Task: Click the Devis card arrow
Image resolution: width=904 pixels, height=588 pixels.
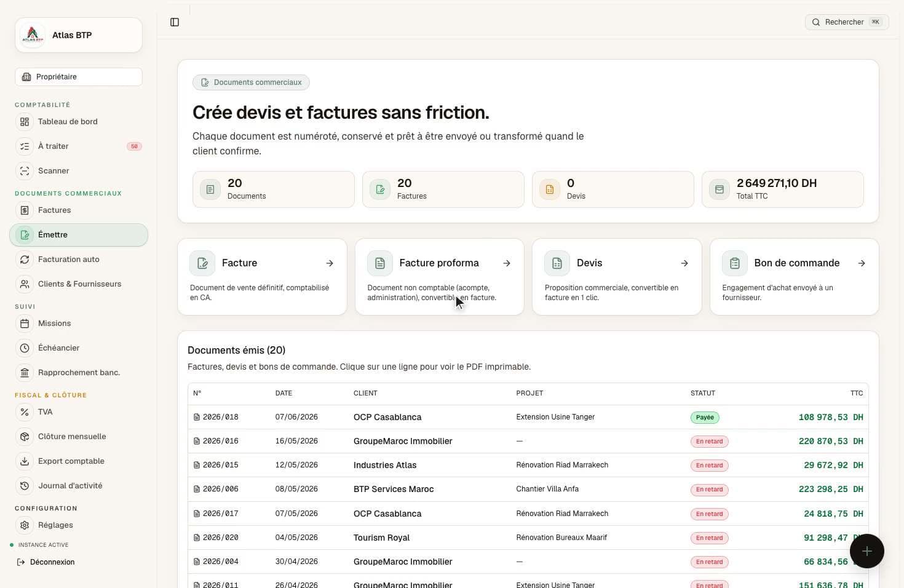Action: 684,263
